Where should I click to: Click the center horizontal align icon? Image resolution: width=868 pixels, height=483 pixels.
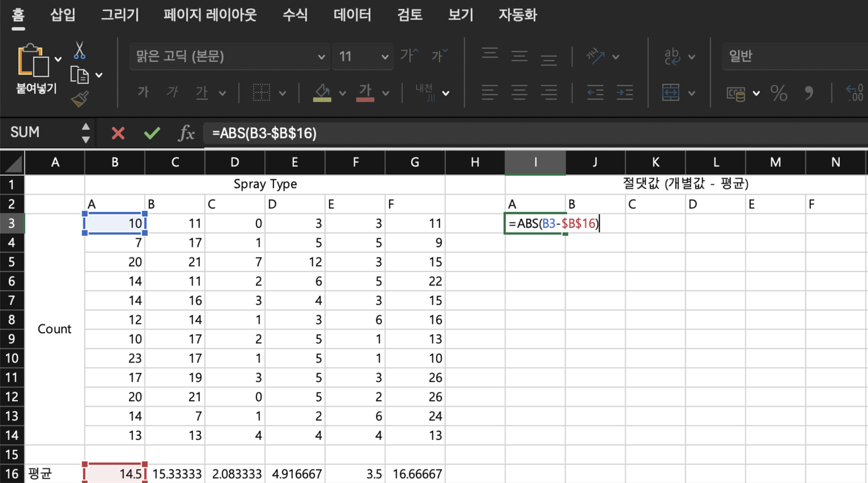click(x=519, y=93)
